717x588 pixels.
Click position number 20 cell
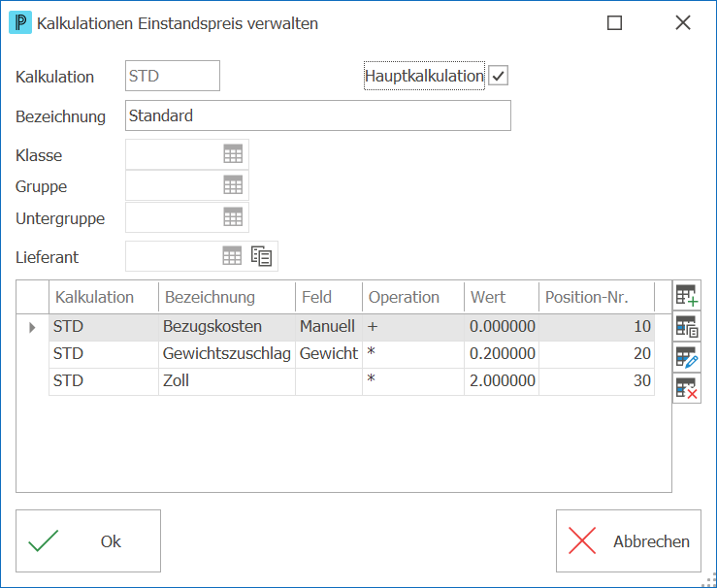597,354
